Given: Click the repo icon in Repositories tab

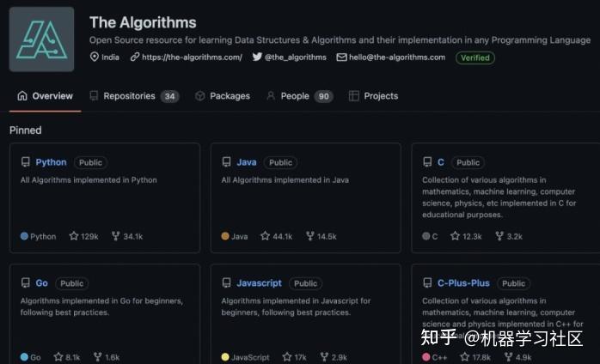Looking at the screenshot, I should [94, 95].
